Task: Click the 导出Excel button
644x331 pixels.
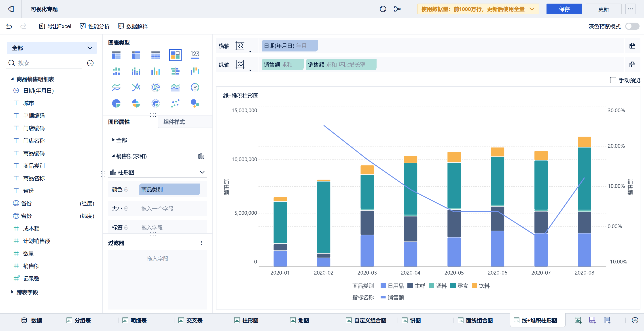Action: click(55, 26)
